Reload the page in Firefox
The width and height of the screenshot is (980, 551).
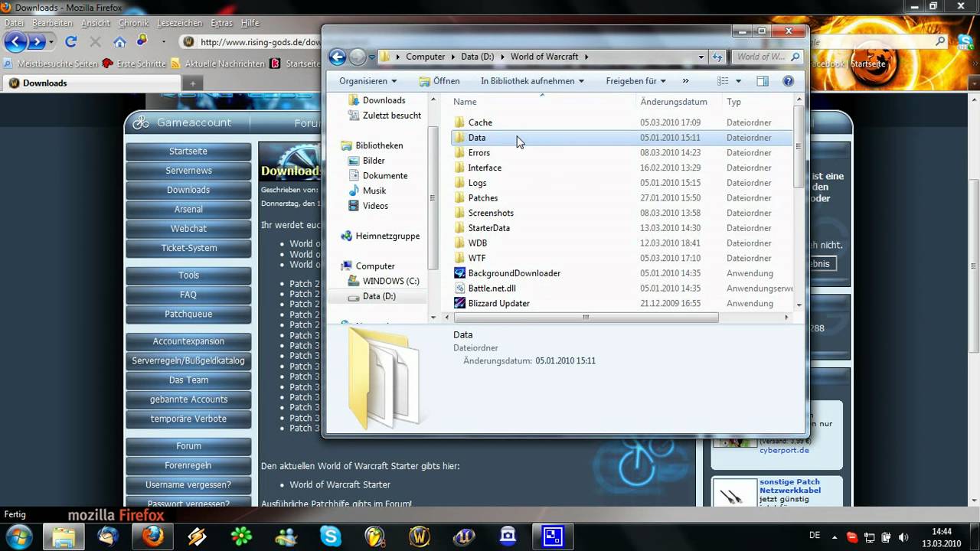pyautogui.click(x=71, y=41)
